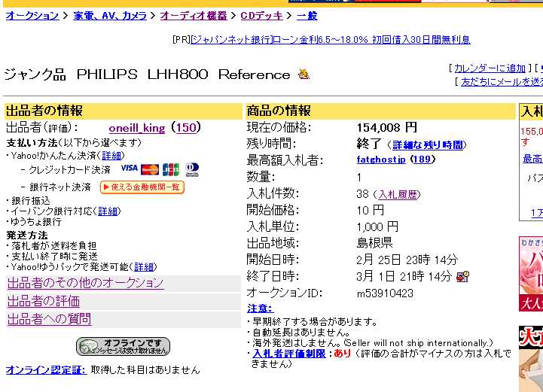This screenshot has height=392, width=543.
Task: Select the bid increment 1,000 円
Action: (x=377, y=226)
